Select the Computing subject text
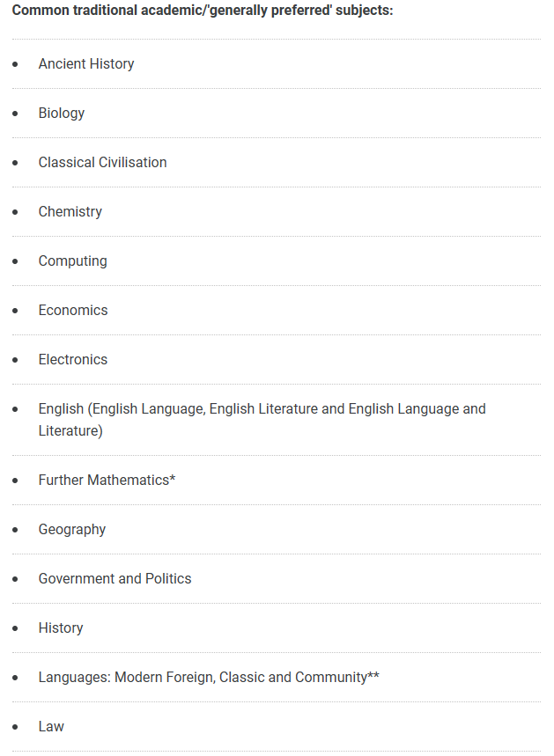 tap(73, 261)
